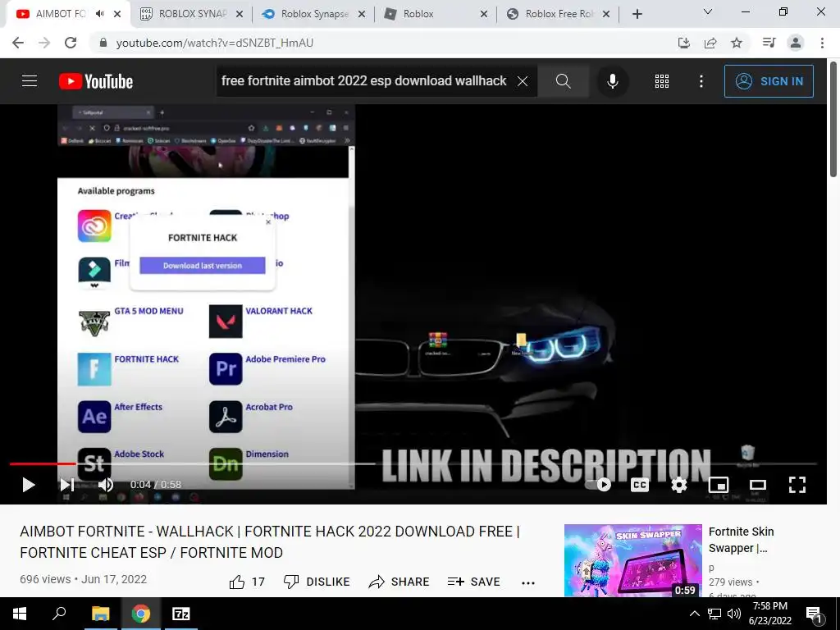Skip to the next video
Screen dimensions: 840x630
point(67,485)
